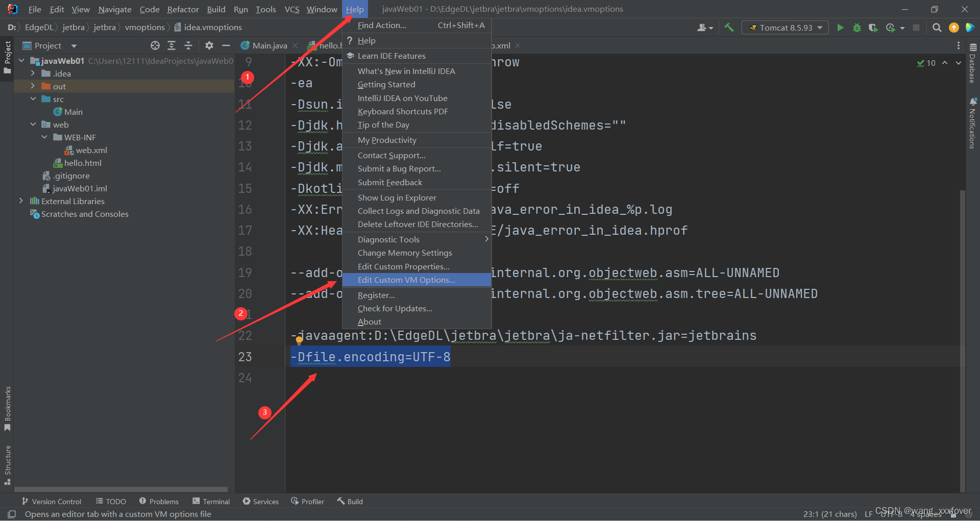Toggle the Project tool window side button
980x521 pixels.
click(x=8, y=57)
